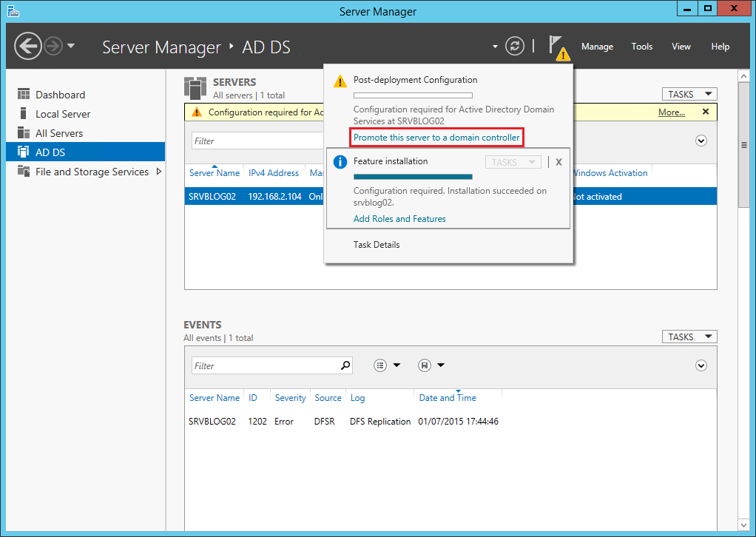
Task: Open the Feature installation TASKS dropdown
Action: pos(513,162)
